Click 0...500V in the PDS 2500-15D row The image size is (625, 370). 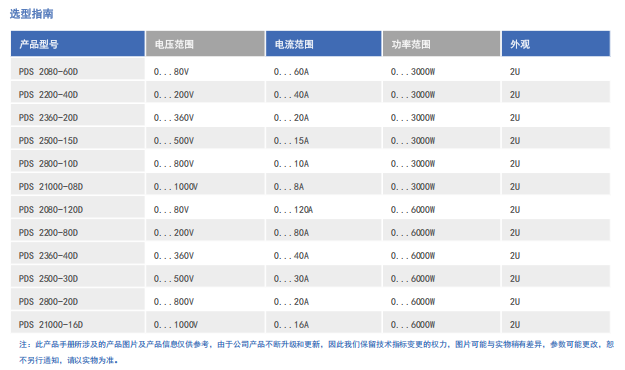pyautogui.click(x=174, y=141)
